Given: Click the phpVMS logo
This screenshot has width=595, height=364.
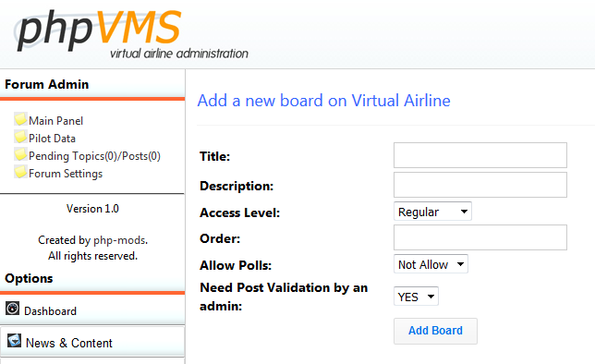Looking at the screenshot, I should 131,34.
